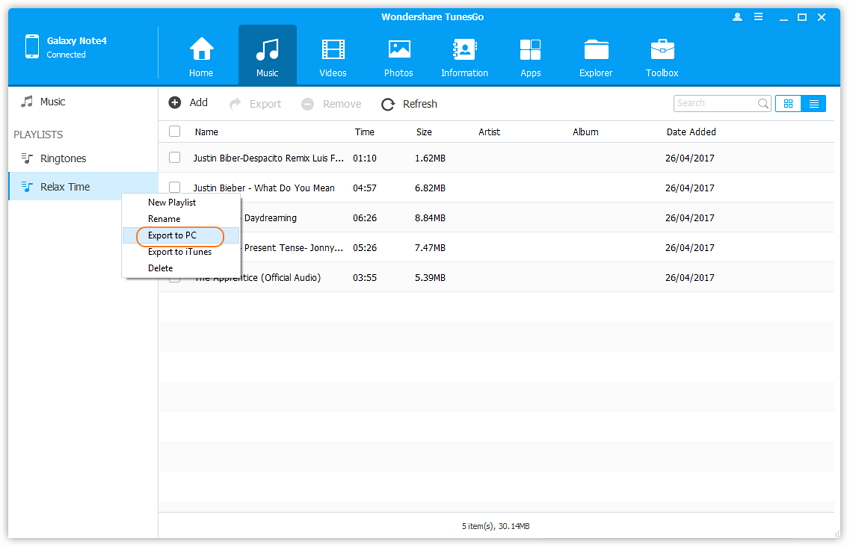Open the Home section
This screenshot has height=547, width=850.
(x=201, y=56)
